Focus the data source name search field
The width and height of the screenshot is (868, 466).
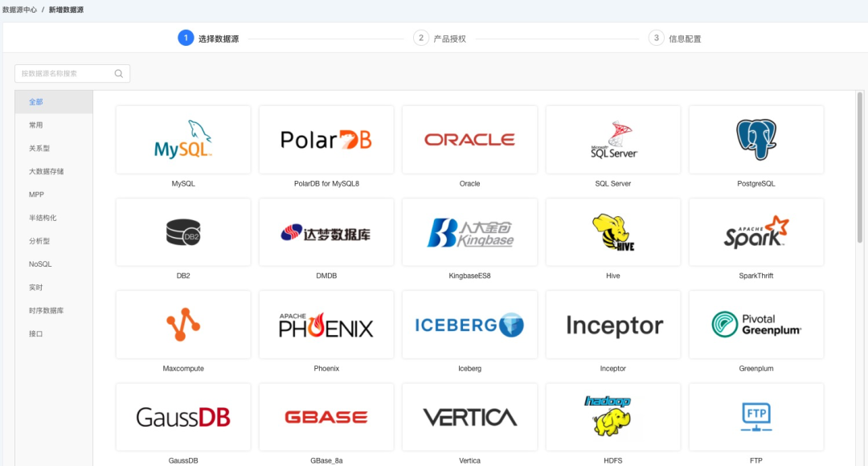pyautogui.click(x=72, y=74)
